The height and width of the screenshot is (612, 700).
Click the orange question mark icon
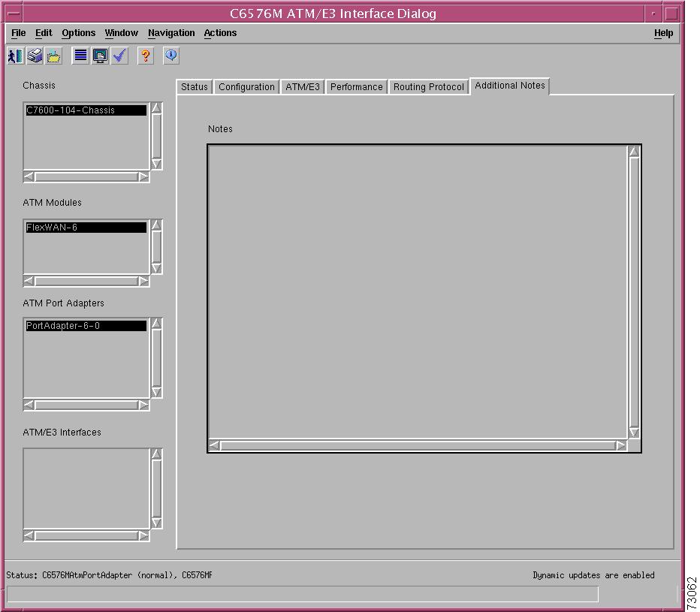(146, 56)
